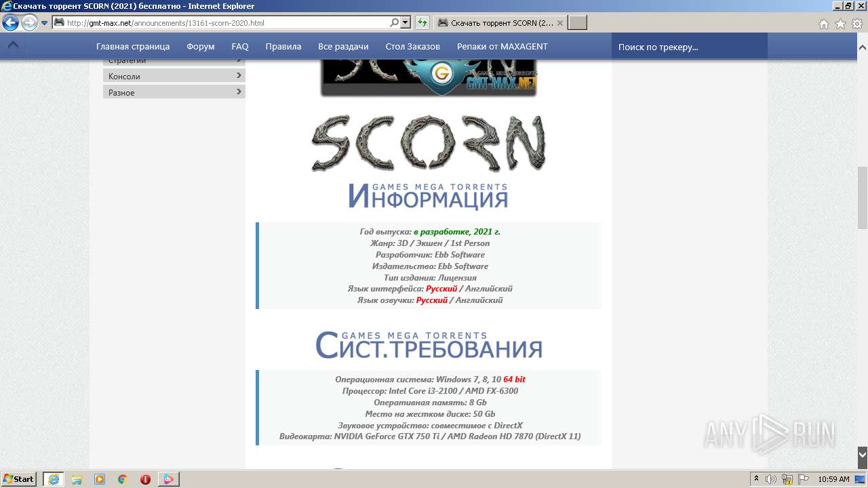Image resolution: width=868 pixels, height=488 pixels.
Task: Click the Информация section heading
Action: 428,196
